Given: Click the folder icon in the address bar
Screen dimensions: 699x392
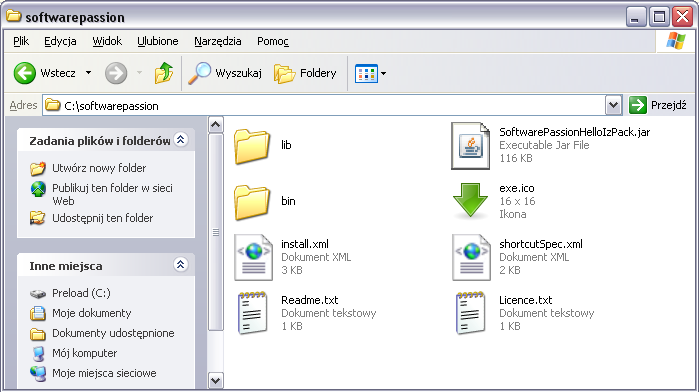Looking at the screenshot, I should coord(53,106).
